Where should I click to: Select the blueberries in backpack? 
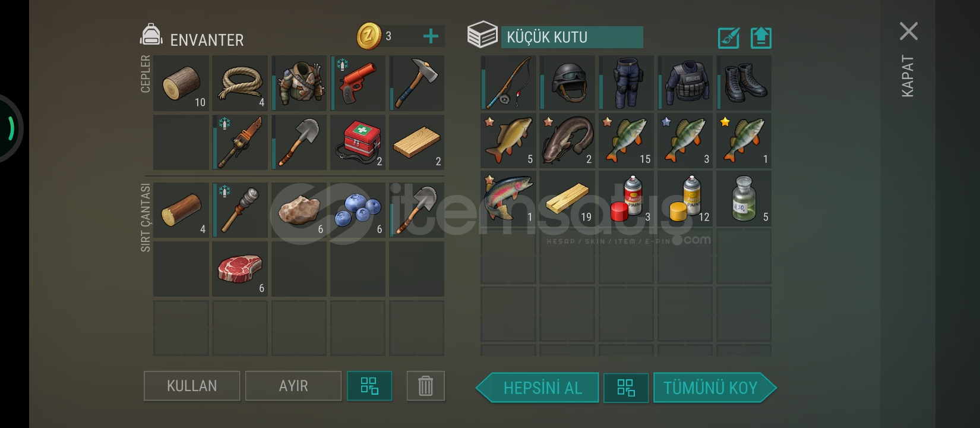pyautogui.click(x=358, y=210)
